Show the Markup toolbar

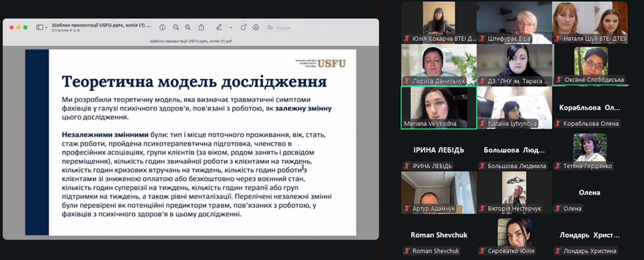[256, 27]
